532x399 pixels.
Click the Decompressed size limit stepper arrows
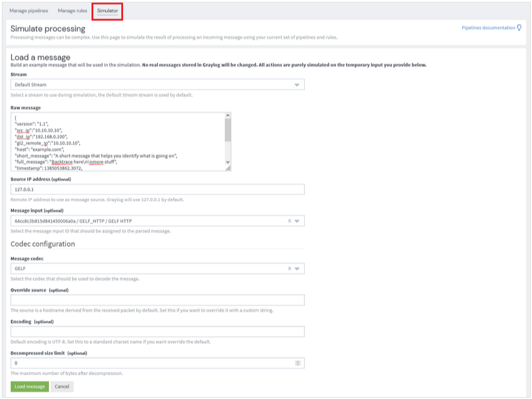click(298, 363)
